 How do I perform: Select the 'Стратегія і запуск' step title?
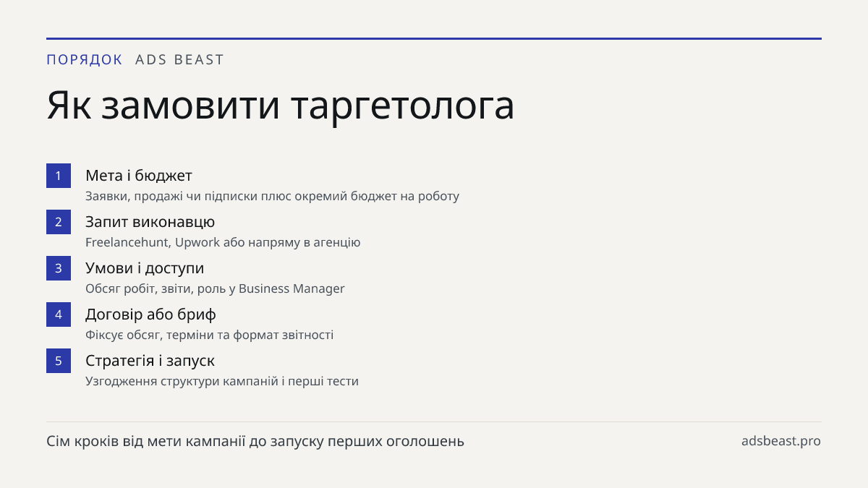tap(150, 361)
